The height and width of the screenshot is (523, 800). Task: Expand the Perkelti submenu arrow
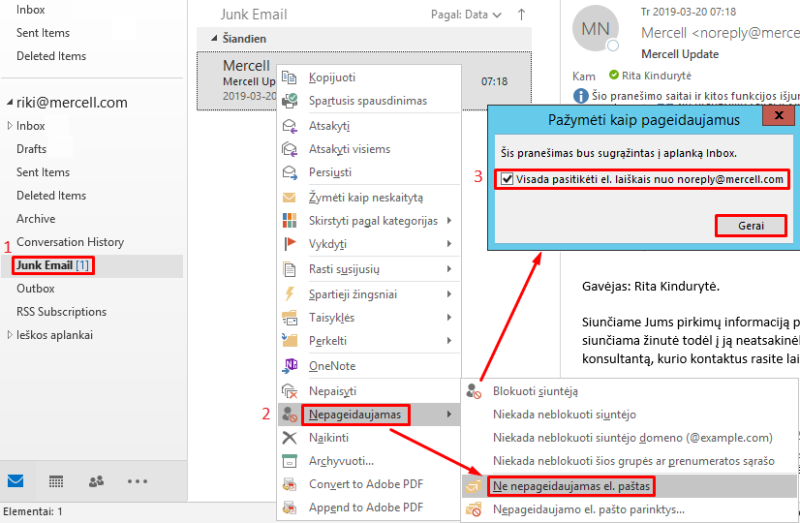(x=449, y=340)
